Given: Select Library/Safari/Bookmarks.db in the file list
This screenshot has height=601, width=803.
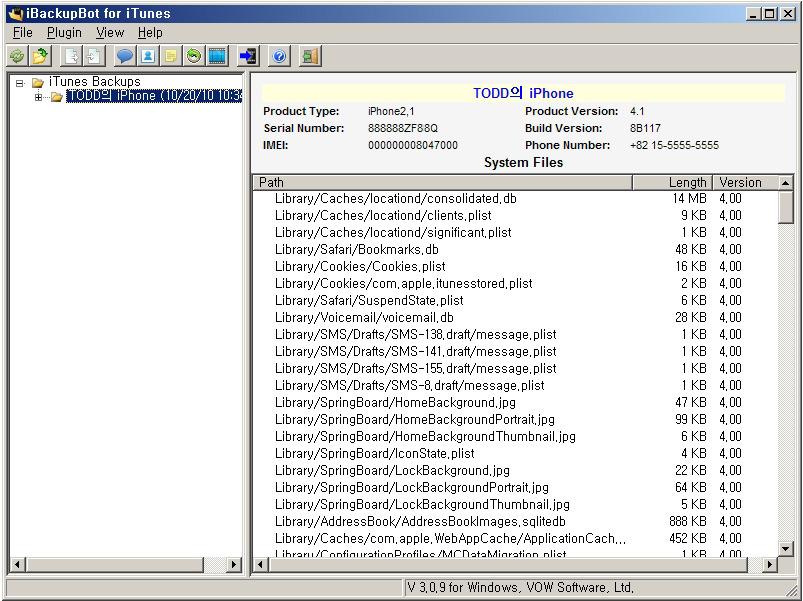Looking at the screenshot, I should [356, 250].
